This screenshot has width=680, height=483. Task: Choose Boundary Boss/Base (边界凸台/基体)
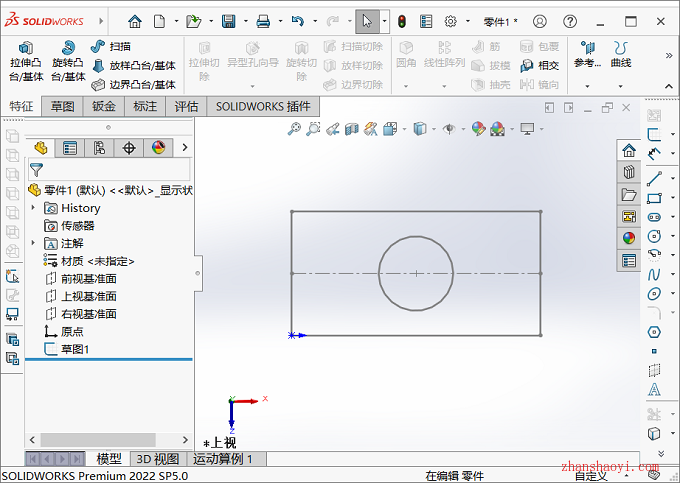[134, 85]
